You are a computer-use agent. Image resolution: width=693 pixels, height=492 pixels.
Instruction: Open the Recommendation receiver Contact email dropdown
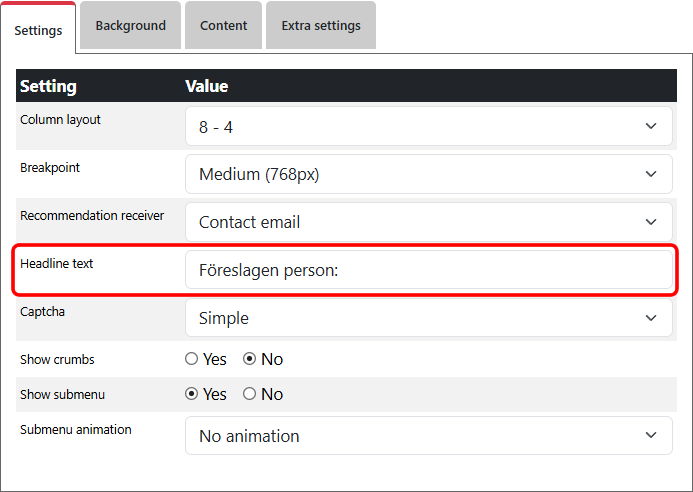point(428,222)
